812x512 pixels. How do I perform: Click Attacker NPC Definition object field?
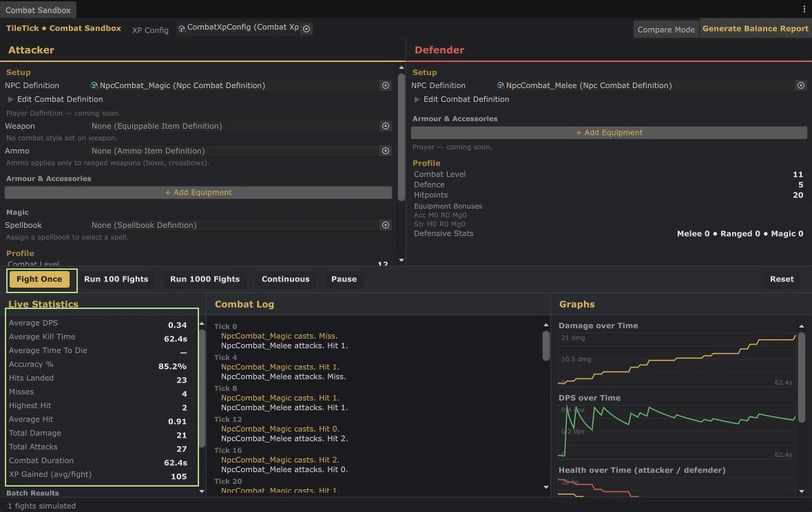point(240,85)
